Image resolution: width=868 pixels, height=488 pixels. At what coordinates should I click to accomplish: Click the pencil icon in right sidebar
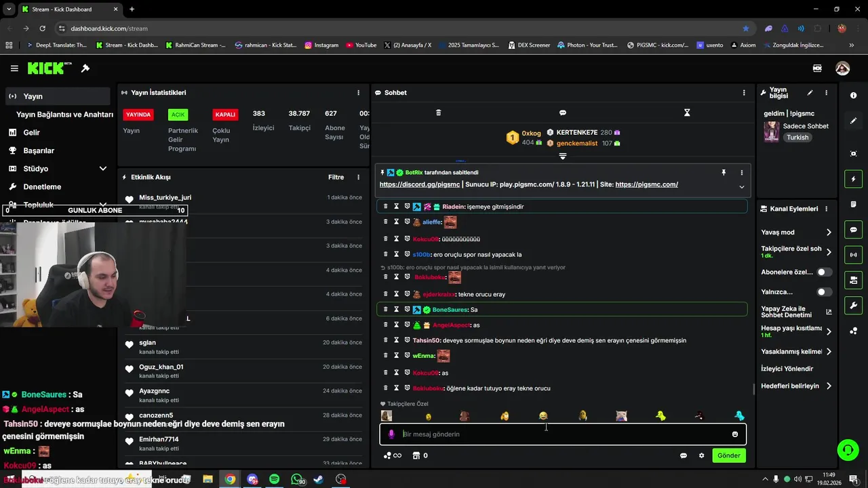[x=854, y=121]
